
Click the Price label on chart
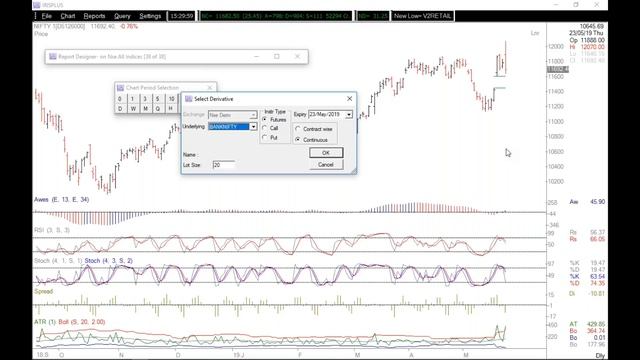click(41, 34)
